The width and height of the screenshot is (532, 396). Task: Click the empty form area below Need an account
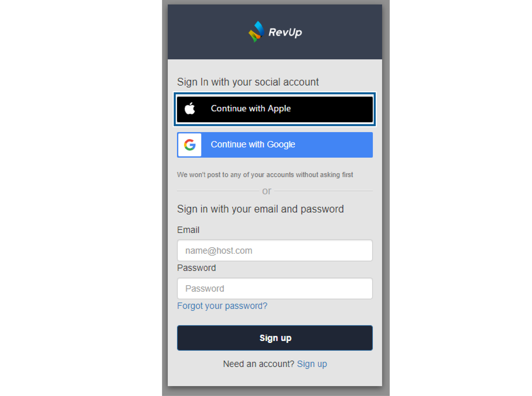click(275, 378)
